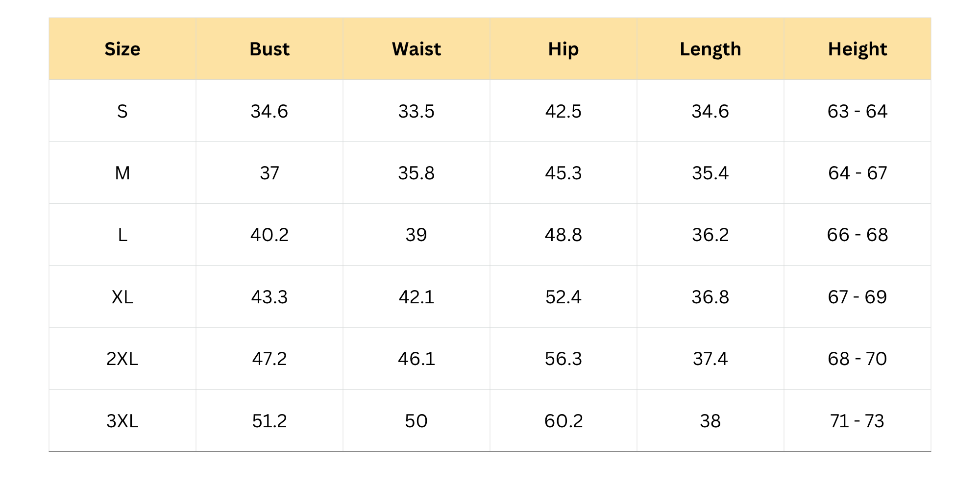Image resolution: width=980 pixels, height=490 pixels.
Task: Select the waist value 50
Action: 416,421
